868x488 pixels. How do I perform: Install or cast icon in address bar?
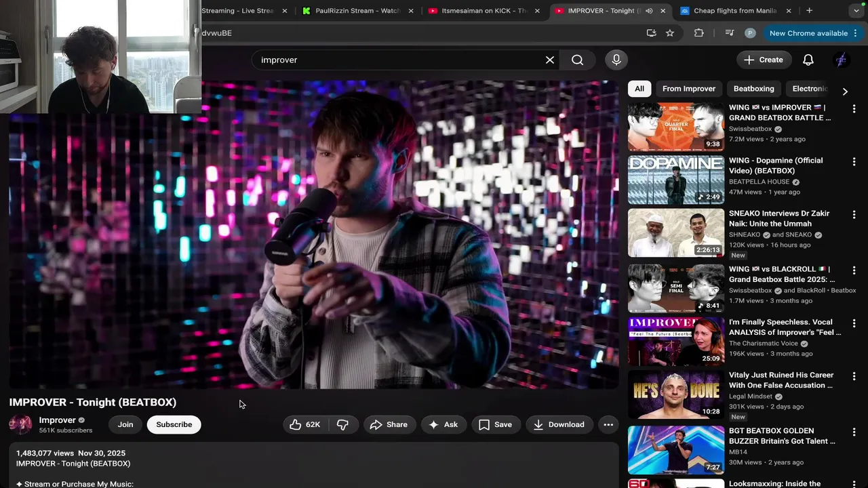651,33
